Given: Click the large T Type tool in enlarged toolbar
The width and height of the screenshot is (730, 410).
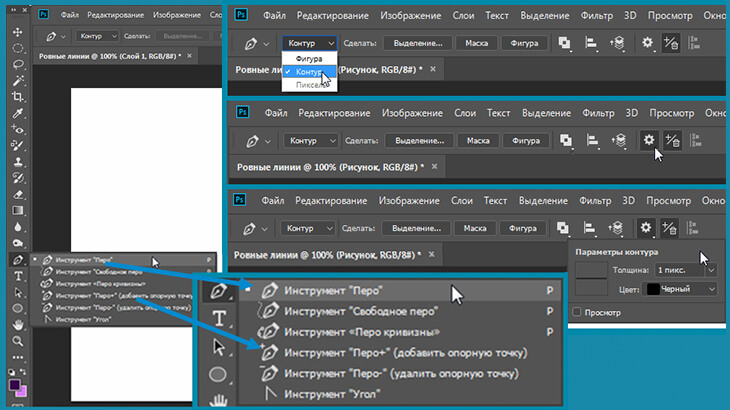Looking at the screenshot, I should point(219,319).
